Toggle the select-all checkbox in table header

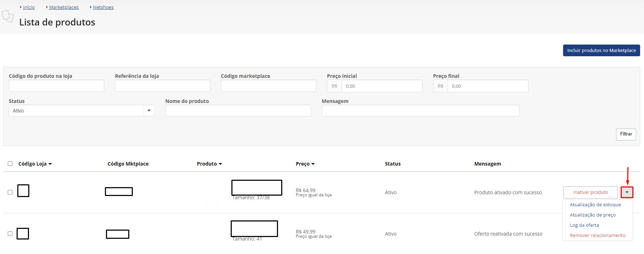10,164
